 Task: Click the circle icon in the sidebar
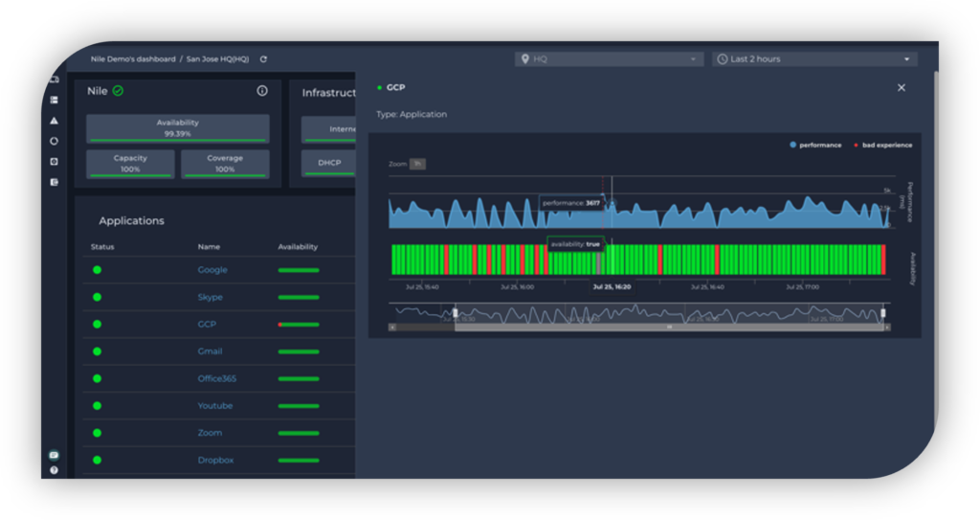(55, 142)
